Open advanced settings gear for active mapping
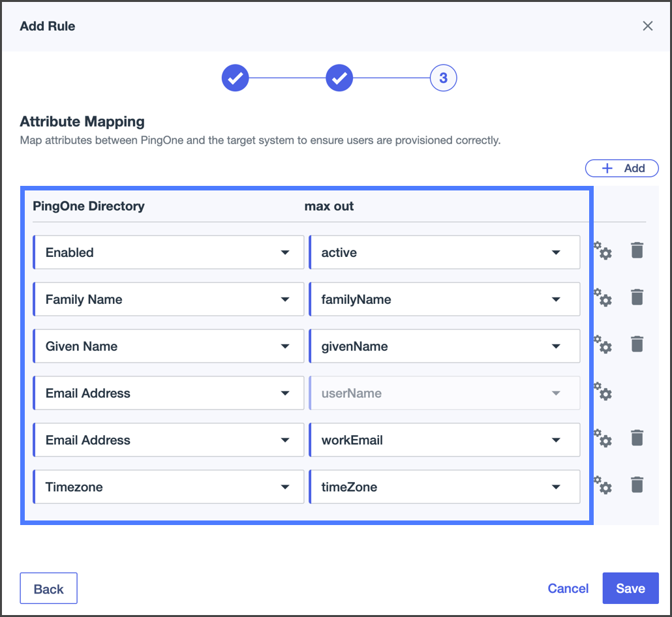Image resolution: width=672 pixels, height=617 pixels. (x=603, y=252)
